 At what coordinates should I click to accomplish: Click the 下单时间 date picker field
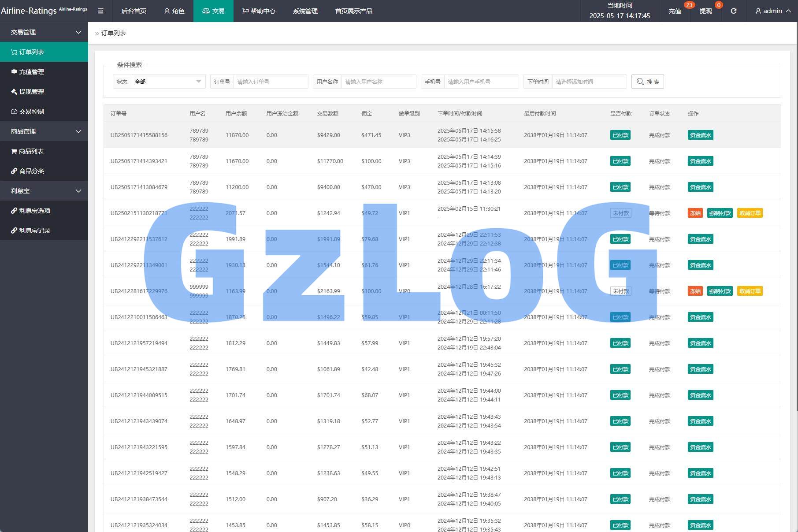pyautogui.click(x=589, y=82)
